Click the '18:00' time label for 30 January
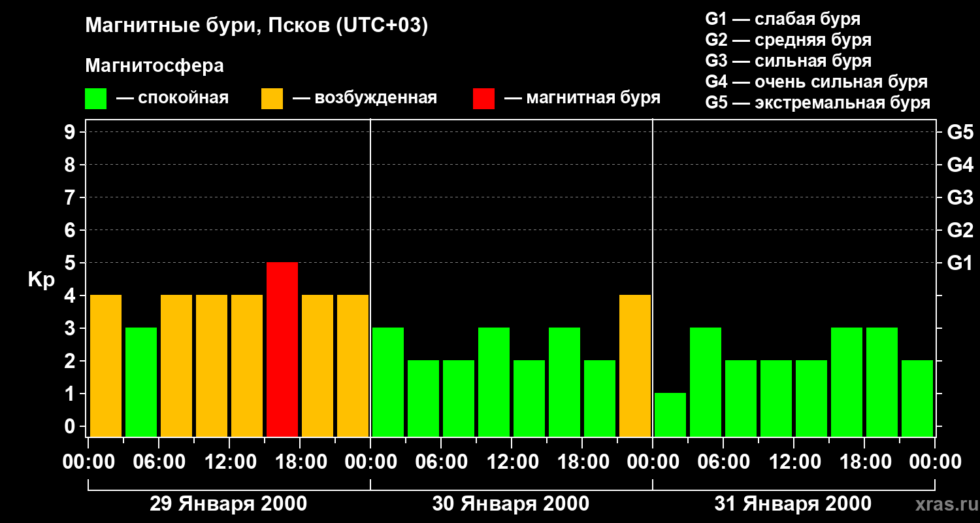Image resolution: width=980 pixels, height=523 pixels. point(582,462)
